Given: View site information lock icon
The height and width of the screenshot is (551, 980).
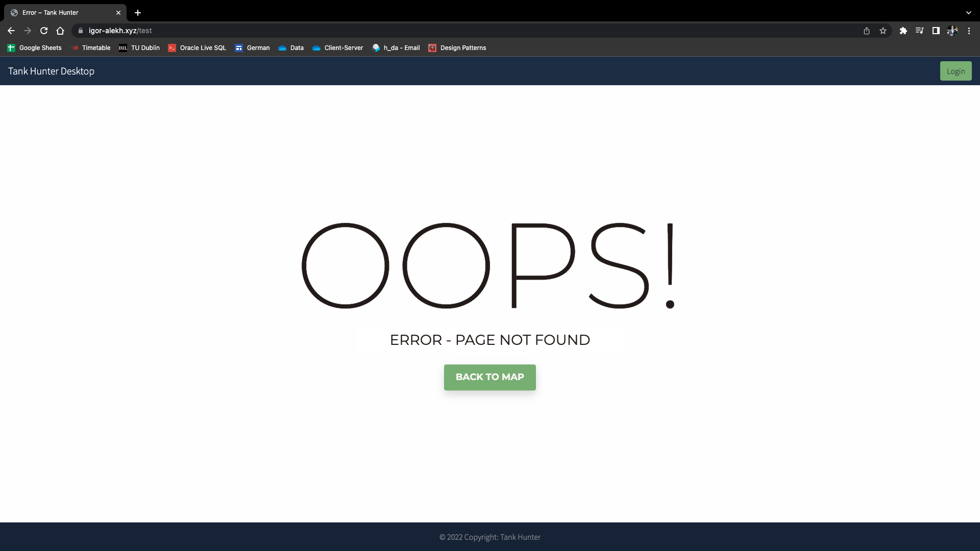Looking at the screenshot, I should [x=80, y=31].
